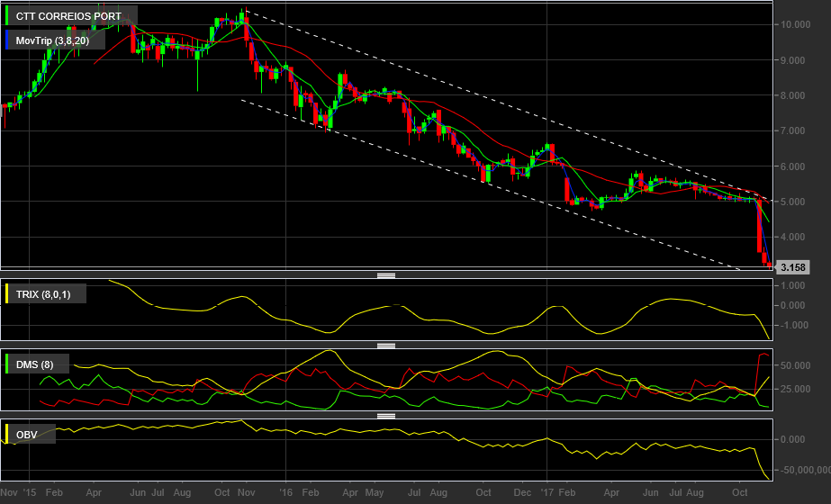Click the TRIX axis value -1.000
This screenshot has width=831, height=504.
(793, 326)
